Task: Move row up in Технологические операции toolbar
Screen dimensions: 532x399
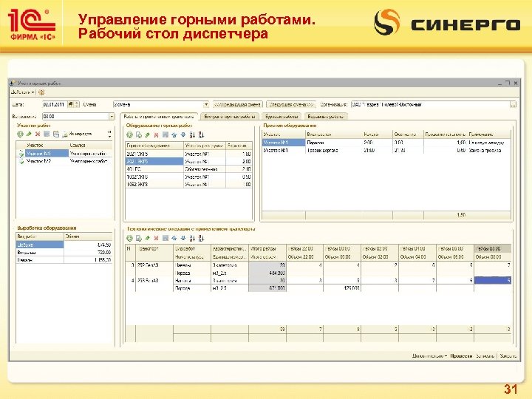Action: pos(174,238)
